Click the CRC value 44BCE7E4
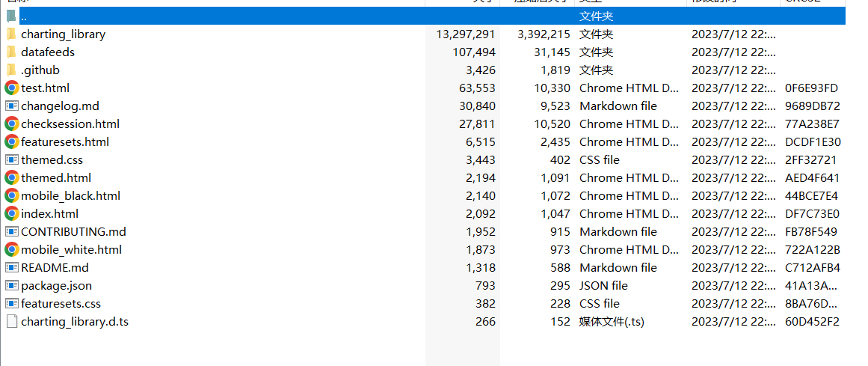868x366 pixels. pyautogui.click(x=811, y=196)
